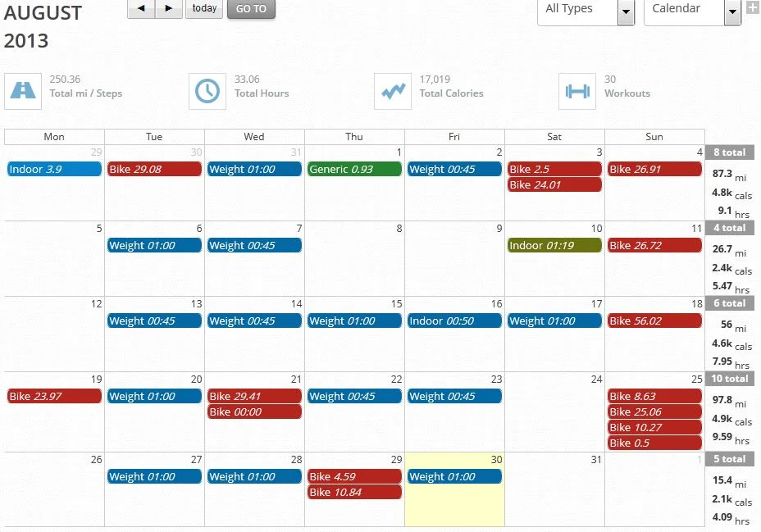Click the 10 total weekly summary
The image size is (761, 532).
coord(730,379)
